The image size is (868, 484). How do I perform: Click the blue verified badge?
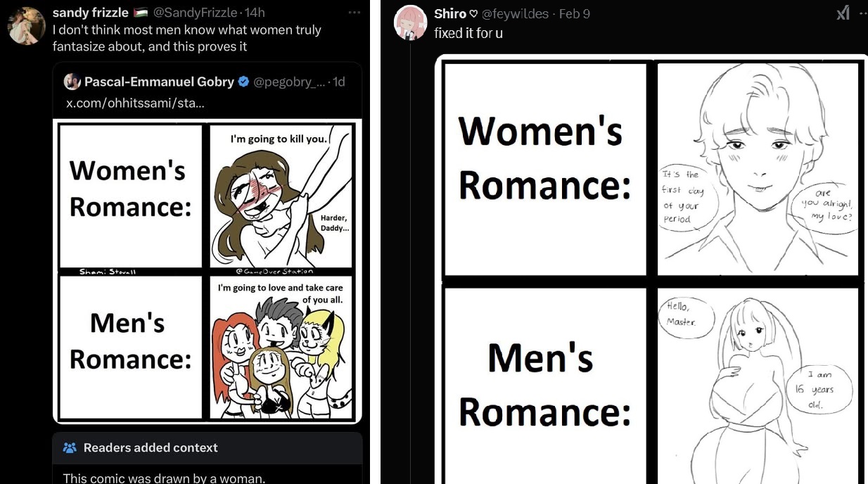(243, 82)
